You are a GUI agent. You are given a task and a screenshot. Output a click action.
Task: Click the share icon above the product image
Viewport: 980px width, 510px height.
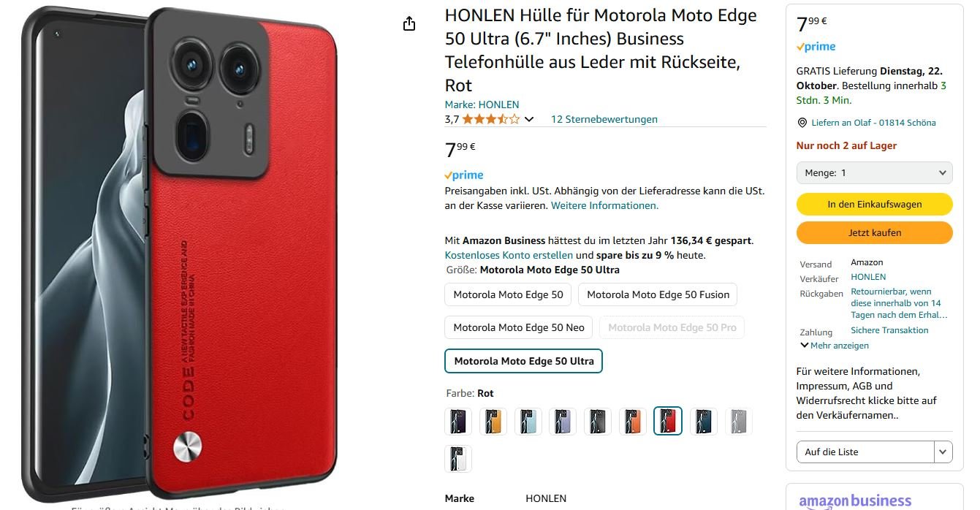(409, 23)
